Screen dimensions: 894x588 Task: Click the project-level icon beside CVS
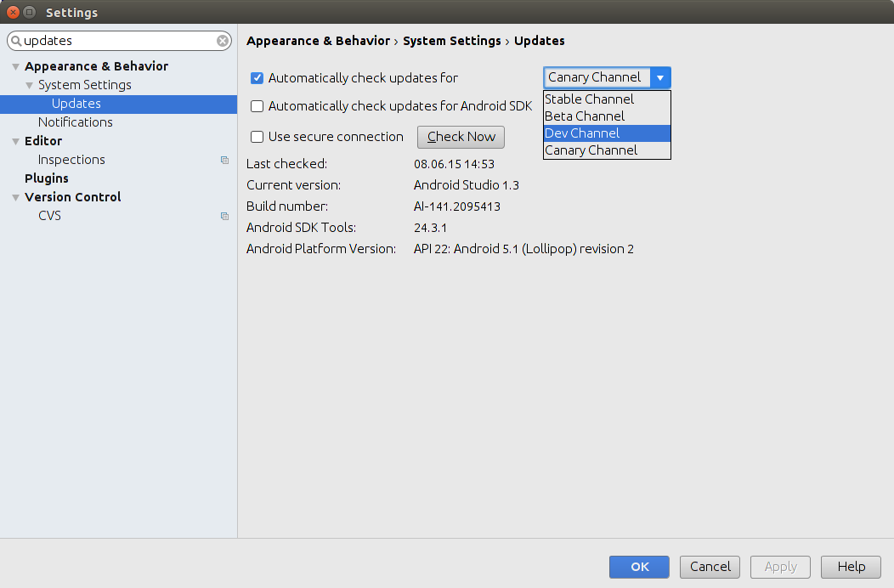224,216
